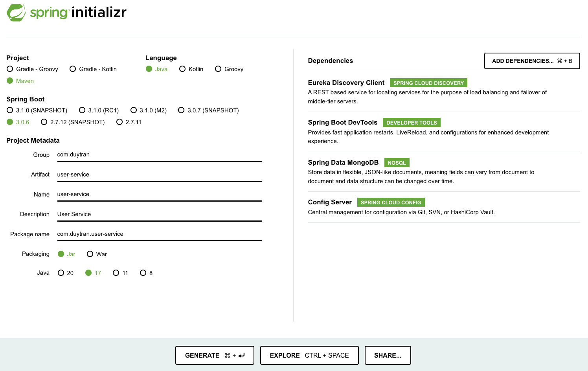This screenshot has height=371, width=588.
Task: Open the Share dialog
Action: 388,355
